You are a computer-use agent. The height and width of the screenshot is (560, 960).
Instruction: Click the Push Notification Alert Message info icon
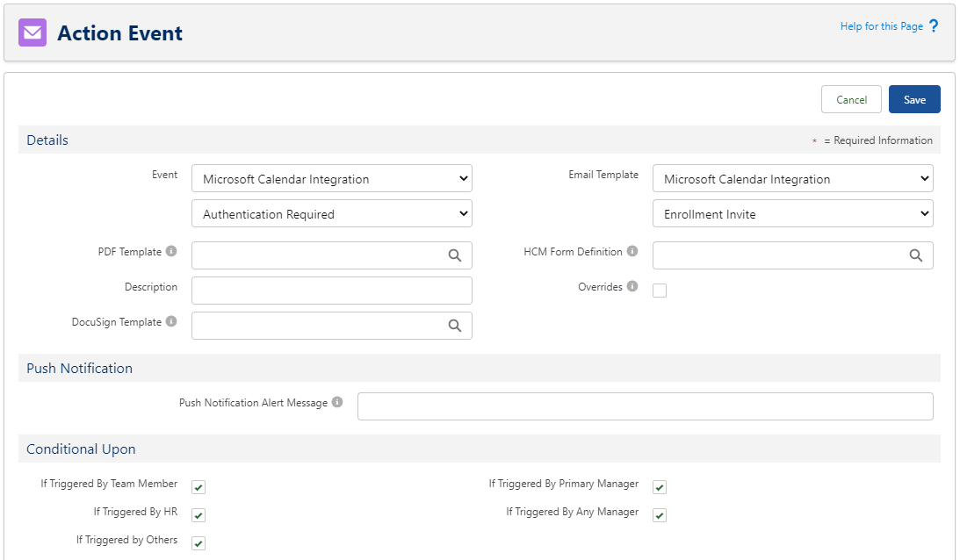337,403
